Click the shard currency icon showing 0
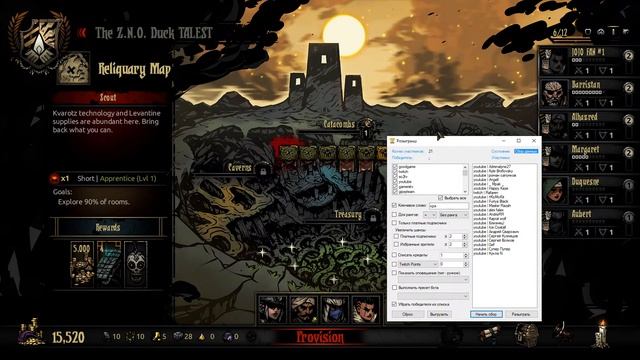 (202, 336)
